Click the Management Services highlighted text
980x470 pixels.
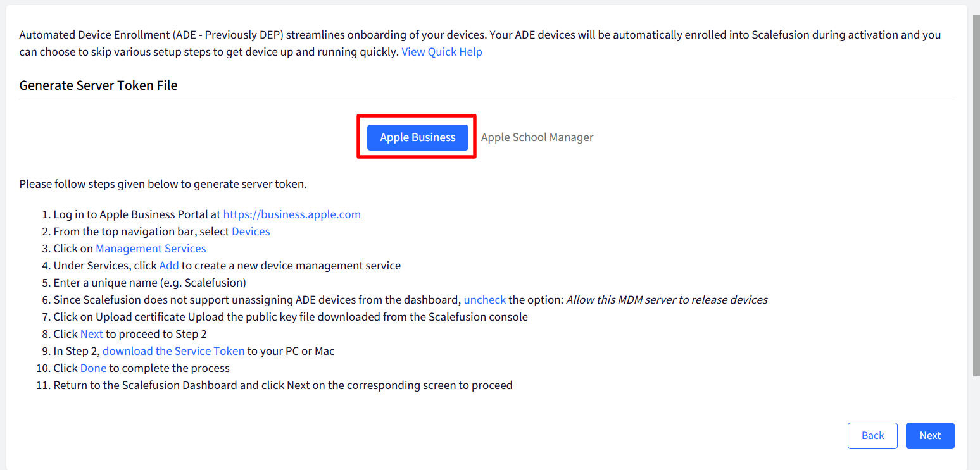pos(151,249)
